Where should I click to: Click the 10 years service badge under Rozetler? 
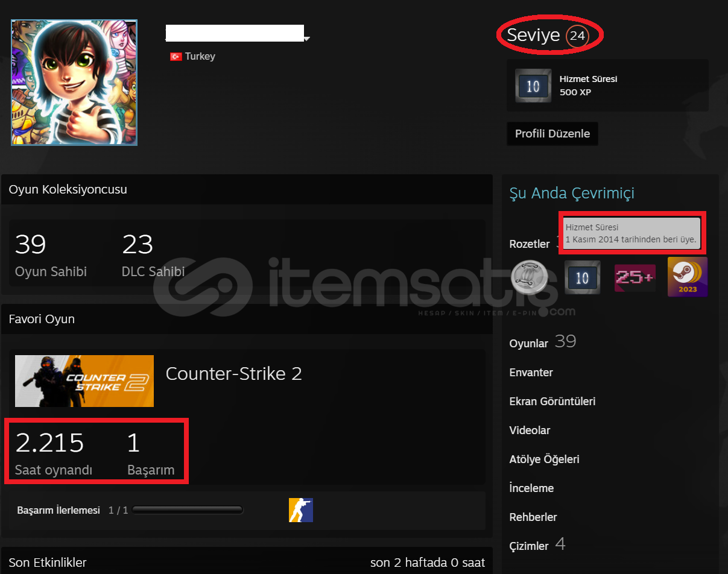[x=582, y=277]
